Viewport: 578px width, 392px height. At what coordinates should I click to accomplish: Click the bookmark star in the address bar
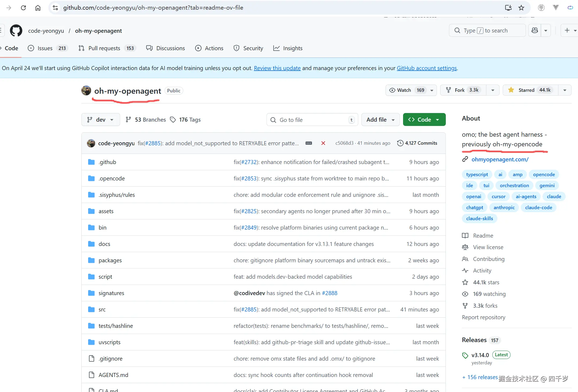521,8
